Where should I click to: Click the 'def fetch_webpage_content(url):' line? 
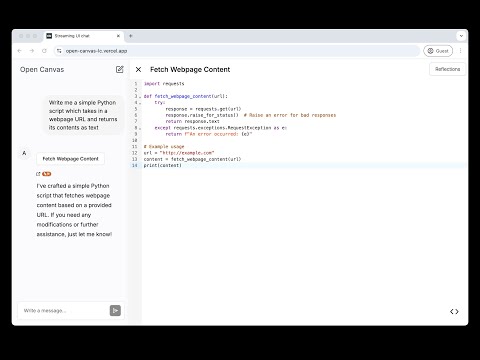point(186,96)
